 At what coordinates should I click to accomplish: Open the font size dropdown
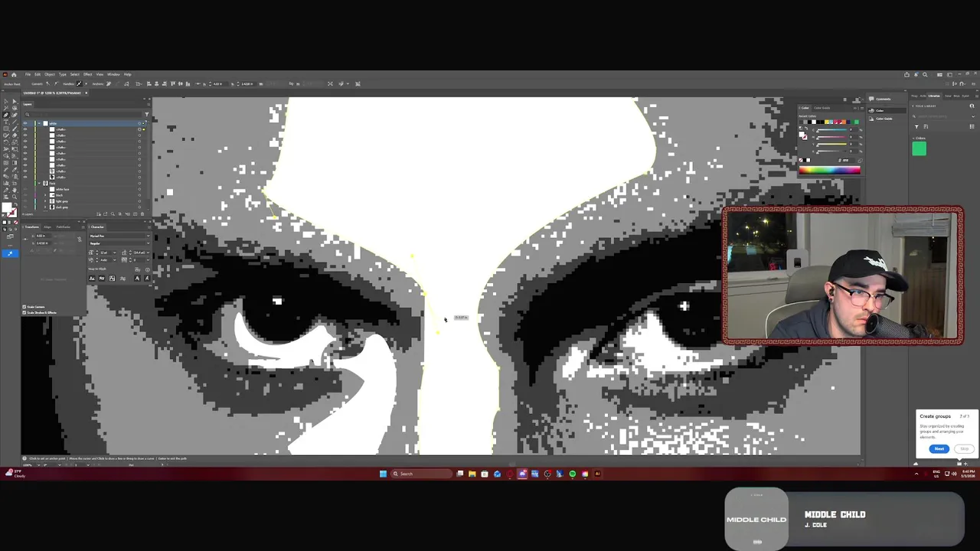115,253
